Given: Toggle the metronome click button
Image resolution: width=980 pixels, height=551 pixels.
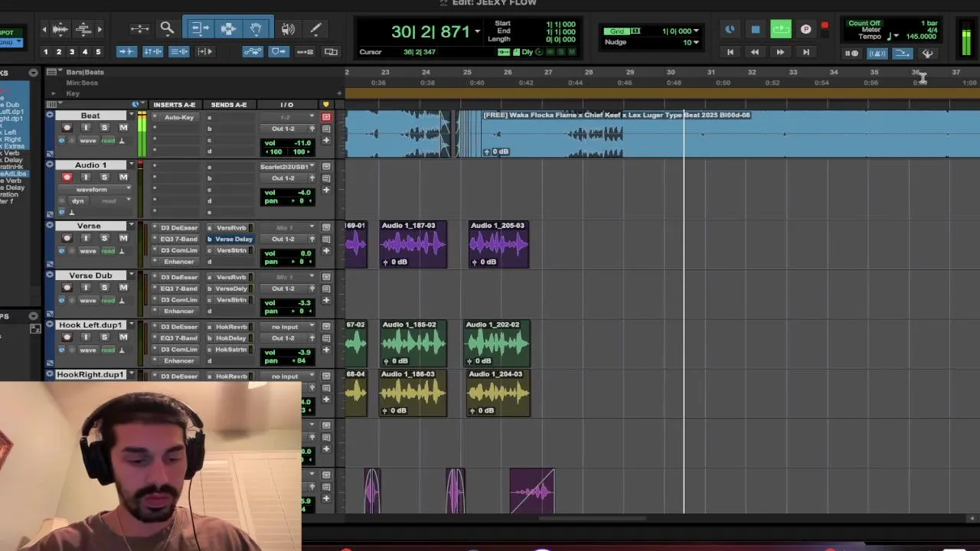Looking at the screenshot, I should (877, 54).
